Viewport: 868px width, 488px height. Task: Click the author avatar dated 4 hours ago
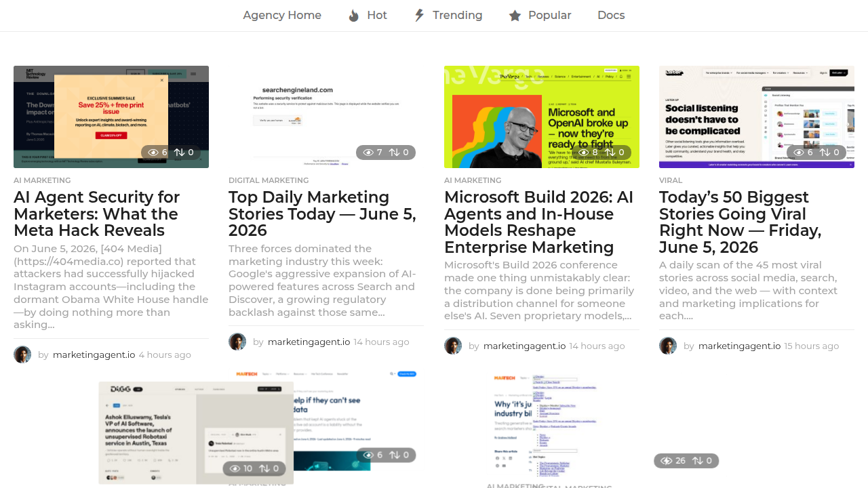pyautogui.click(x=22, y=354)
